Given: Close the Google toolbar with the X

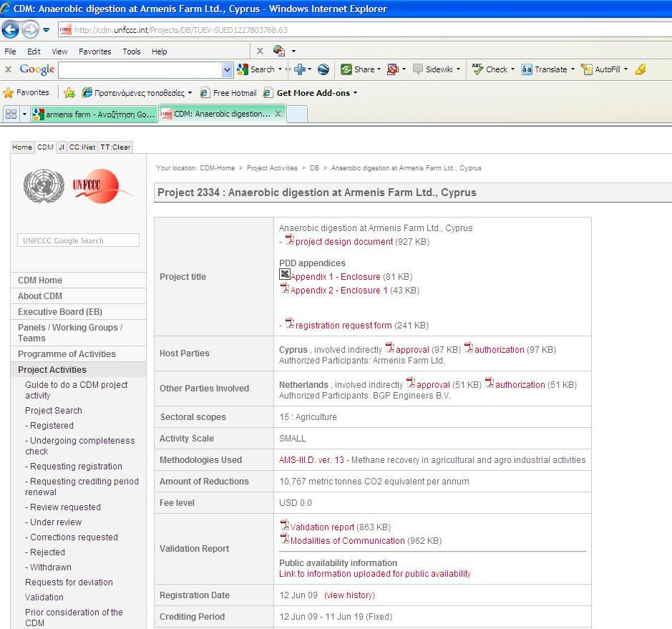Looking at the screenshot, I should pos(8,69).
